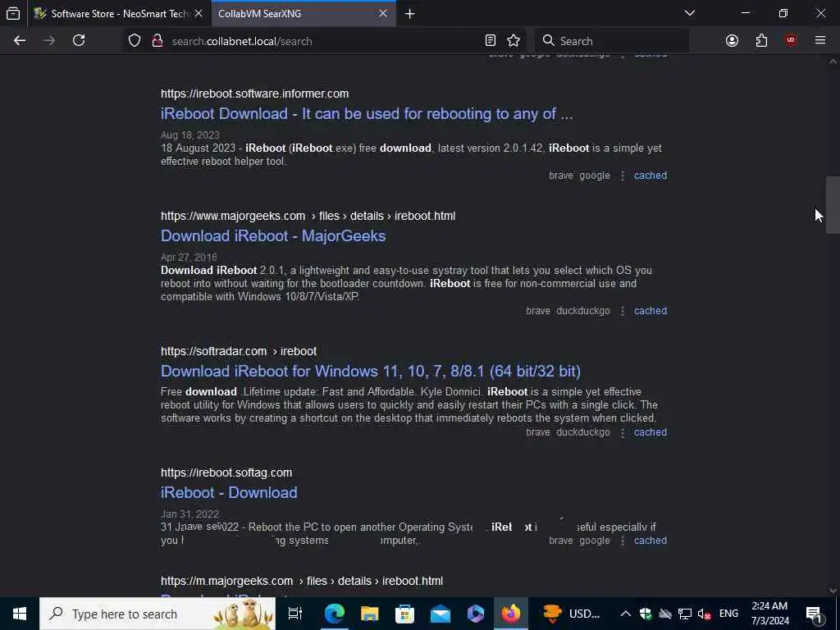
Task: Open cached link for softag result
Action: (651, 541)
